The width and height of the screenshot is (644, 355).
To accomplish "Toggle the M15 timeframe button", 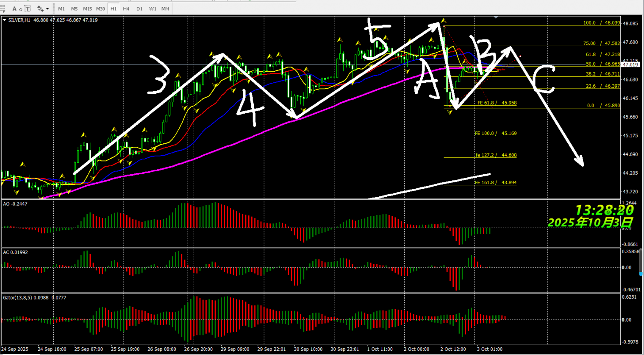I will (x=87, y=8).
